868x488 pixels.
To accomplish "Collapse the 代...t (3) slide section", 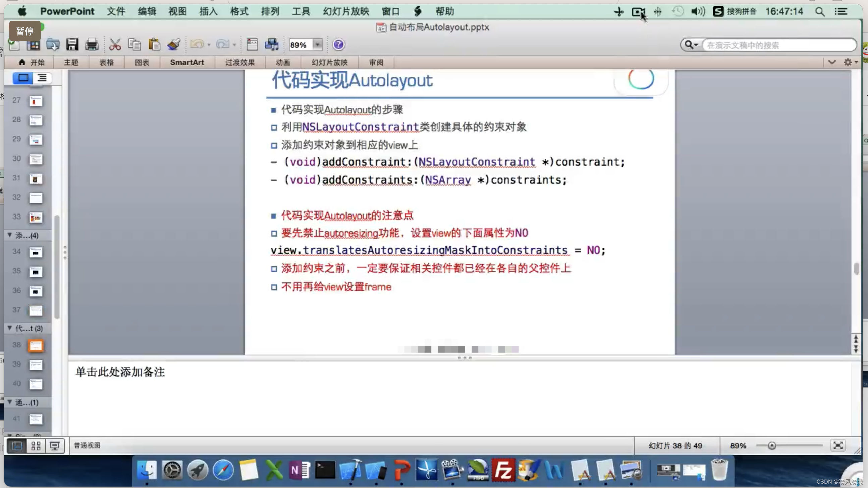I will (x=10, y=328).
